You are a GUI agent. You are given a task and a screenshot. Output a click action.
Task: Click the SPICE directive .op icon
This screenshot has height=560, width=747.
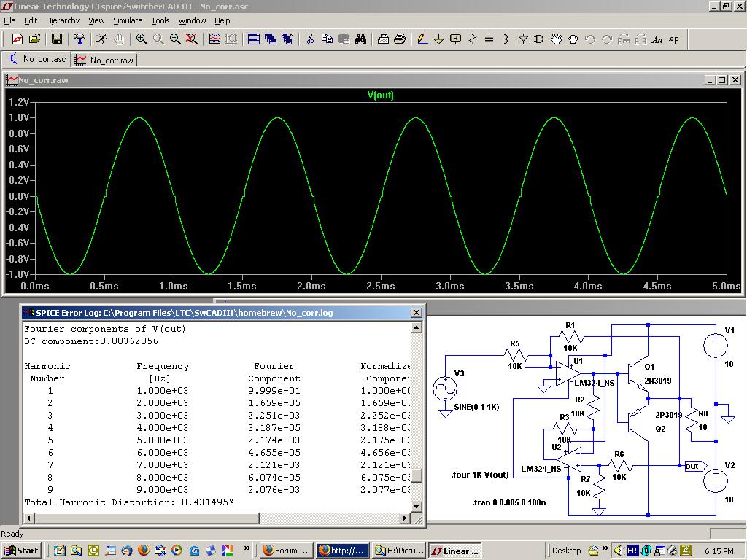tap(674, 39)
